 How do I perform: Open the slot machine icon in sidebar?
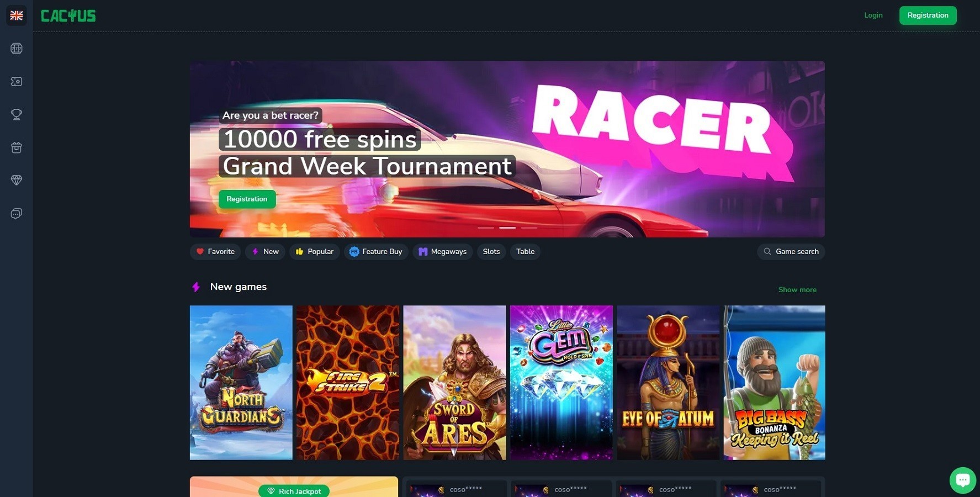(17, 49)
